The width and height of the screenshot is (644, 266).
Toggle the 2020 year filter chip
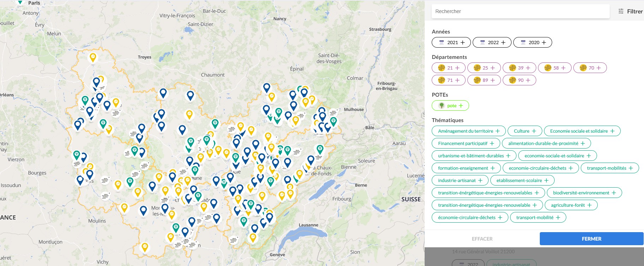tap(532, 42)
